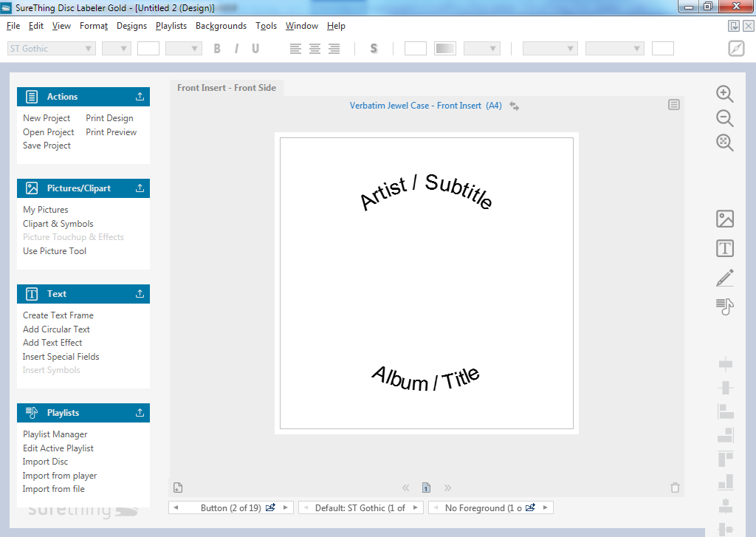Screen dimensions: 756x537
Task: Click the Zoom to Fit icon
Action: pyautogui.click(x=724, y=143)
